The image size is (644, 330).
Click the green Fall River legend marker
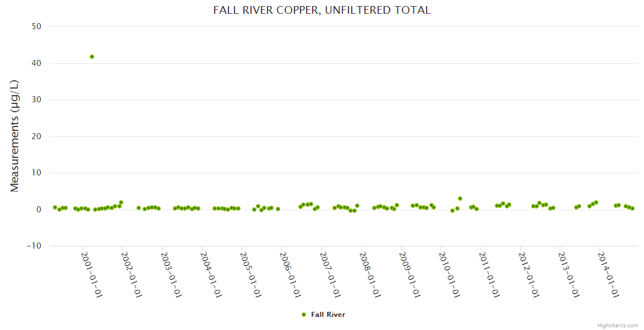[x=303, y=315]
